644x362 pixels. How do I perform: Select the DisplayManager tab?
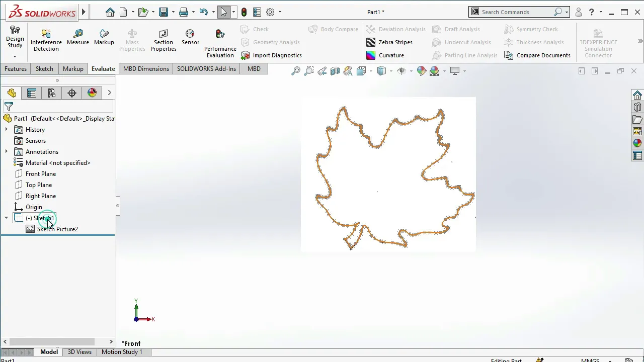point(92,93)
